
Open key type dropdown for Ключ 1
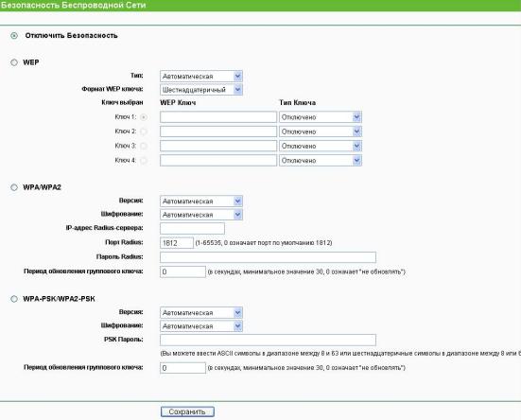[x=321, y=117]
